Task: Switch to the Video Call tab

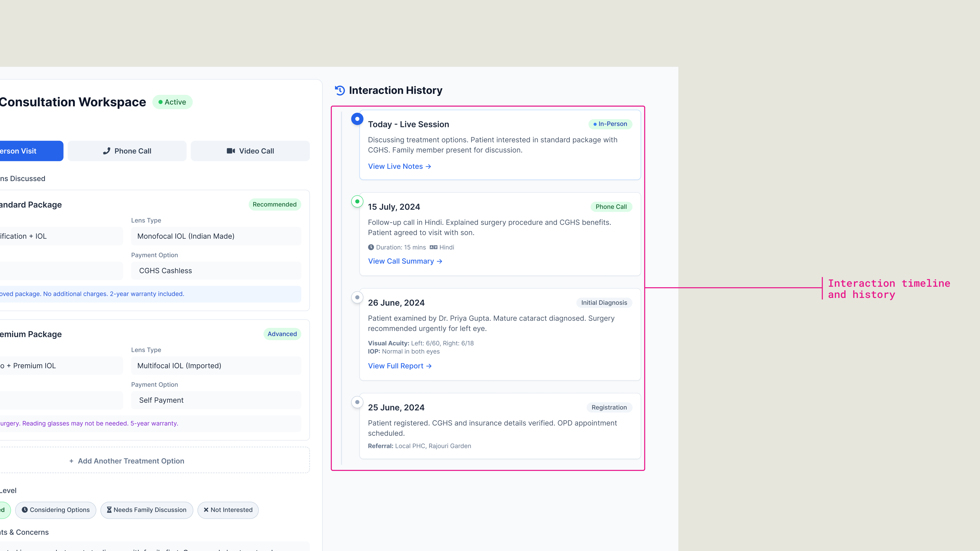Action: click(250, 151)
